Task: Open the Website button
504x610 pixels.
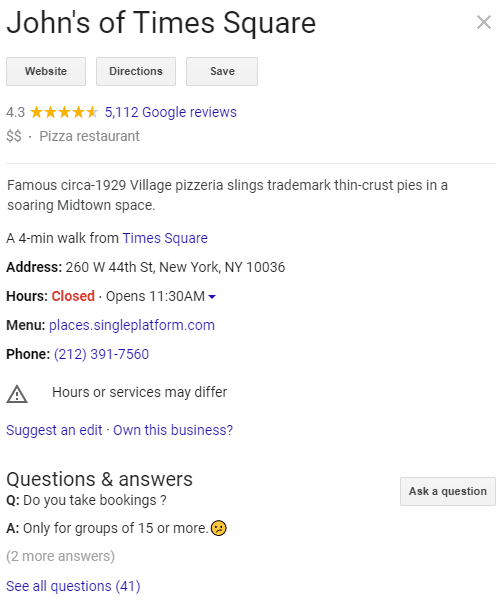Action: coord(46,71)
